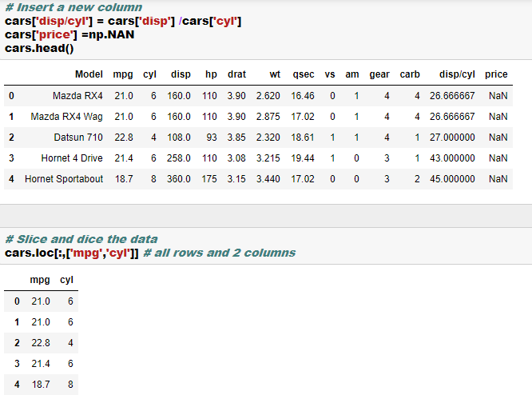
Task: Select the 'Model' column header
Action: (x=89, y=74)
